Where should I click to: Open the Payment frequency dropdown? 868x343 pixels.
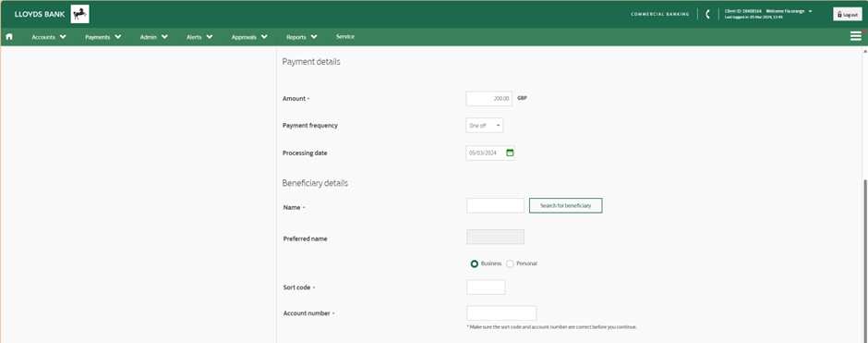(485, 126)
